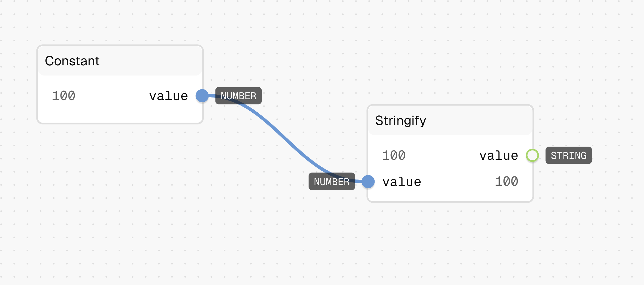Click empty white body area of Constant node

pos(120,114)
